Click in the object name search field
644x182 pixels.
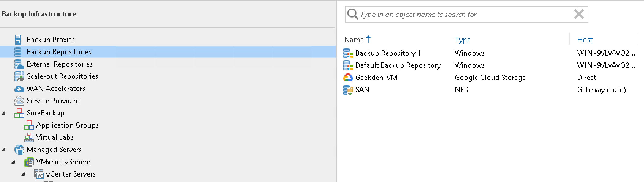pos(466,14)
